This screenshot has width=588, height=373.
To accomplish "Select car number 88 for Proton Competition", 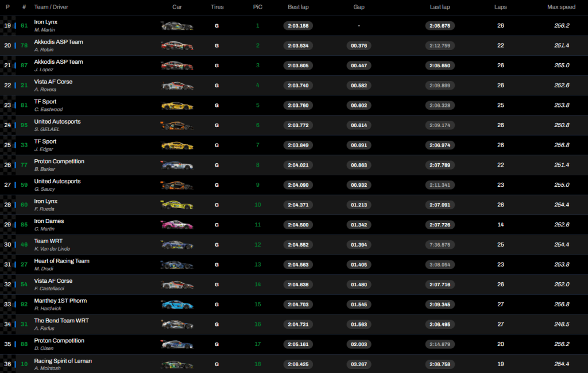I will pos(24,345).
